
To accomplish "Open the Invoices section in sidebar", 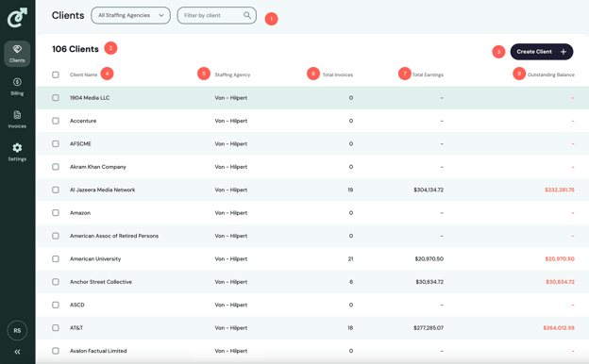I will (x=17, y=120).
